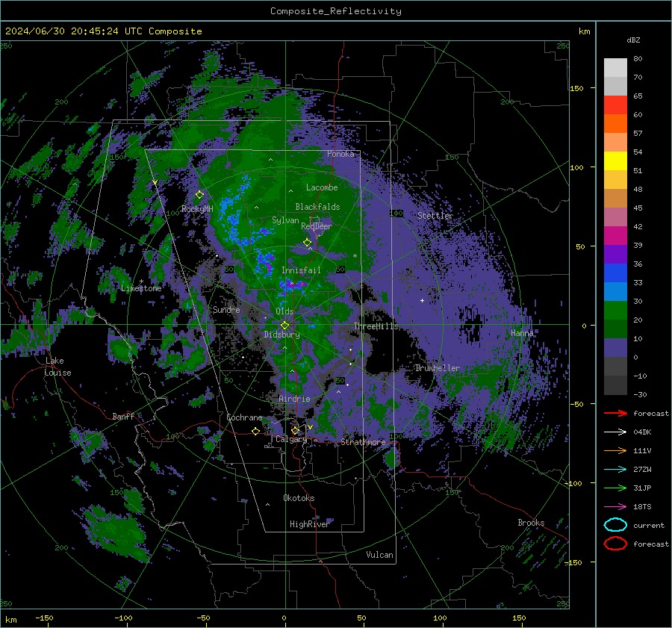Click the light grey 80 dBZ swatch
Viewport: 672px width, 628px height.
click(615, 68)
